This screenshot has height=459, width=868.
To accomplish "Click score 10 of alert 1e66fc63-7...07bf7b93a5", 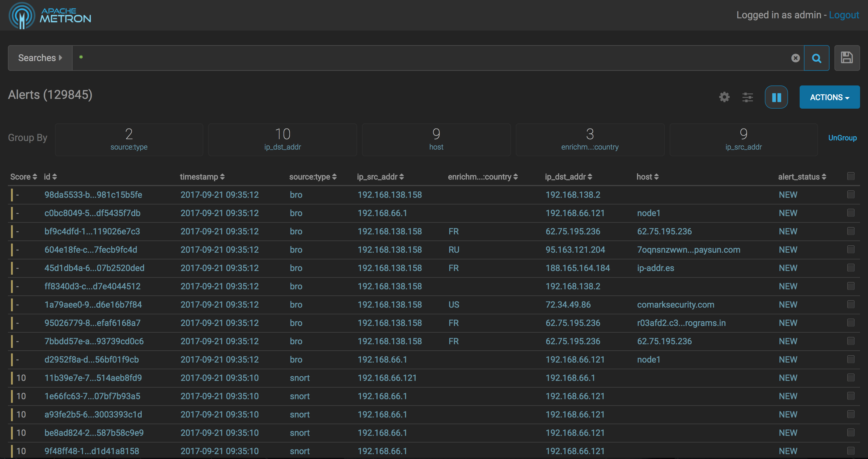I will 21,396.
